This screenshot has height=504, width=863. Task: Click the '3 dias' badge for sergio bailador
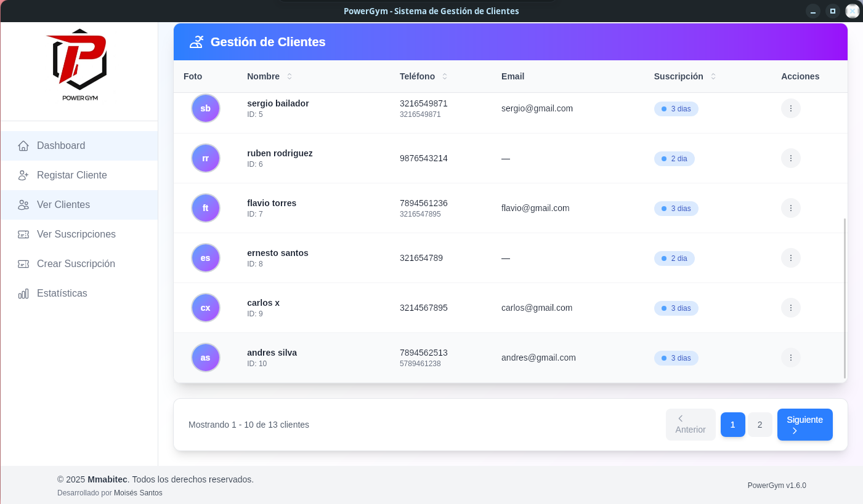[x=676, y=109]
